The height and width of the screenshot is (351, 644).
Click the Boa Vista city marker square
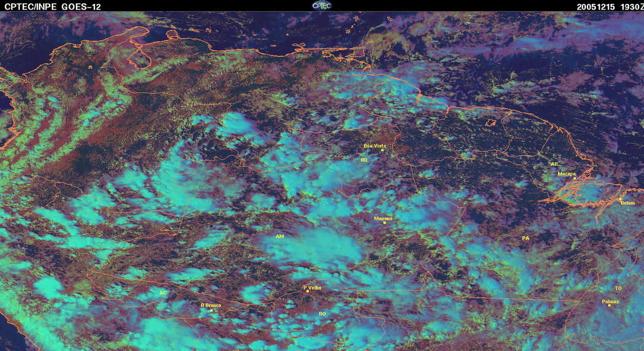pyautogui.click(x=382, y=150)
